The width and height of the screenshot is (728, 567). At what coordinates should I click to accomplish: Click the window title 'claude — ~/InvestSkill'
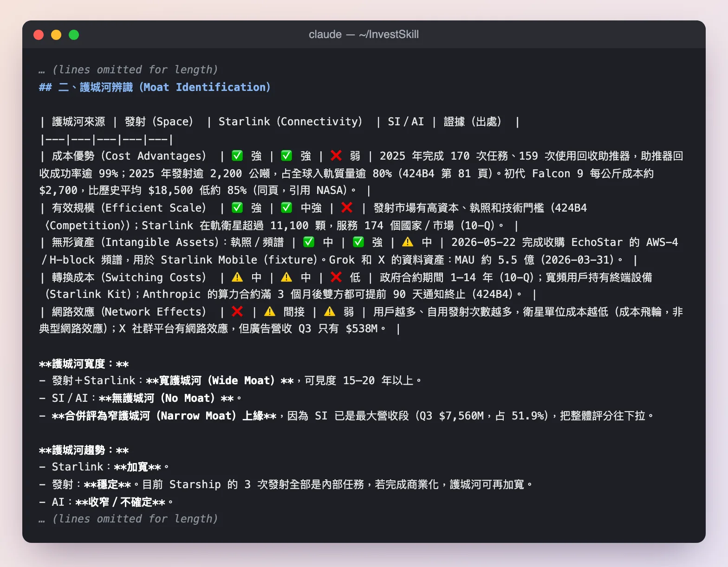point(364,34)
